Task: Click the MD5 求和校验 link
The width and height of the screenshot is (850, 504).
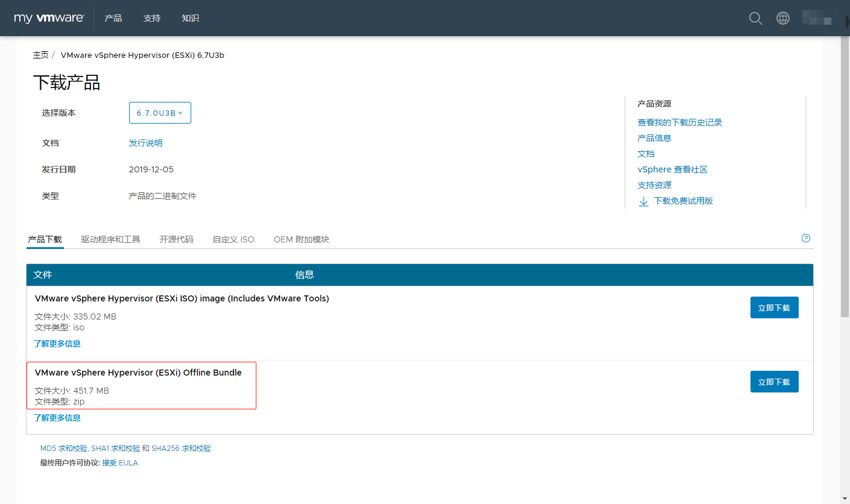Action: tap(64, 449)
